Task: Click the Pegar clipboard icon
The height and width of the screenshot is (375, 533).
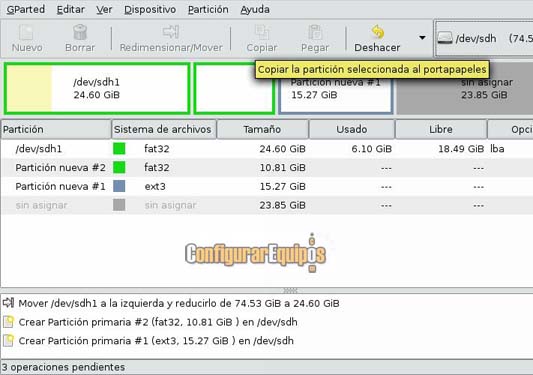Action: click(x=315, y=32)
